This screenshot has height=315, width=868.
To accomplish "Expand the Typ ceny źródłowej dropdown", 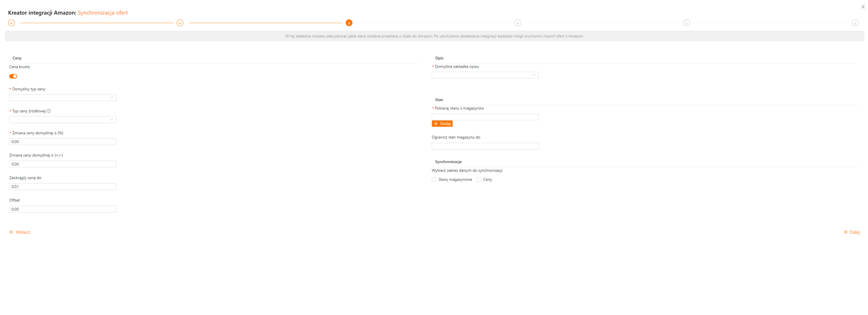I will click(x=63, y=120).
